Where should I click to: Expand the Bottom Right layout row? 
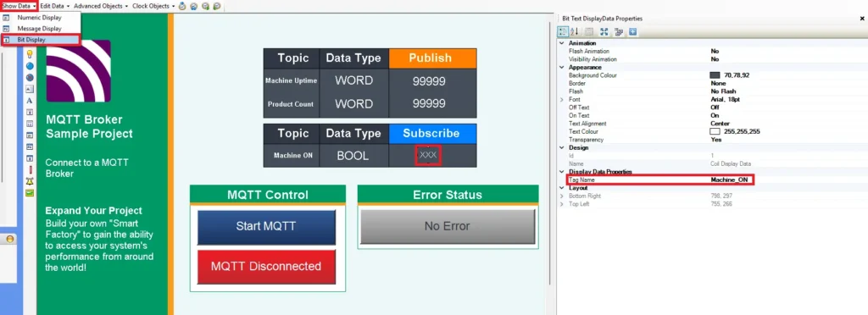563,196
